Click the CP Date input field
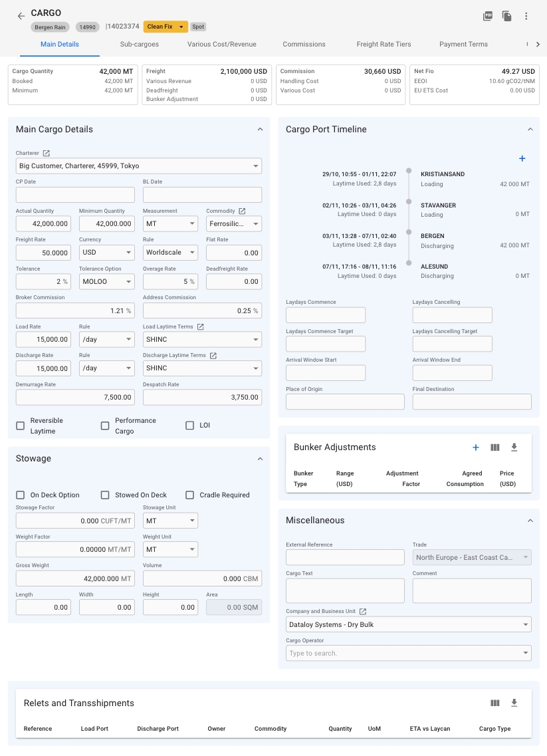547x756 pixels. 75,195
